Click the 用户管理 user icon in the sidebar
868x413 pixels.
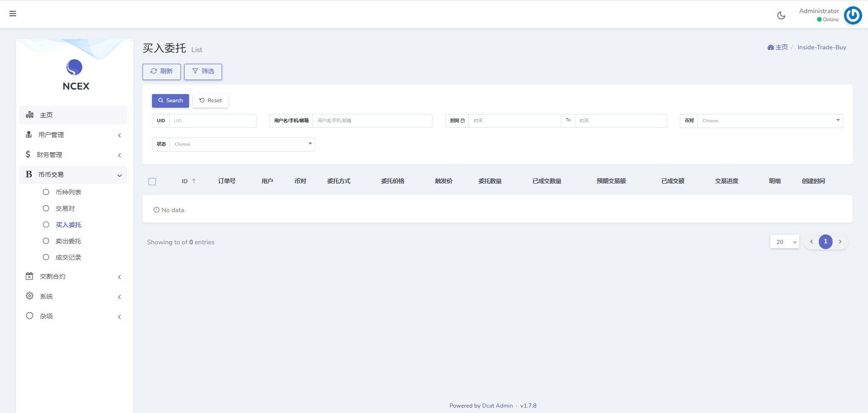29,134
